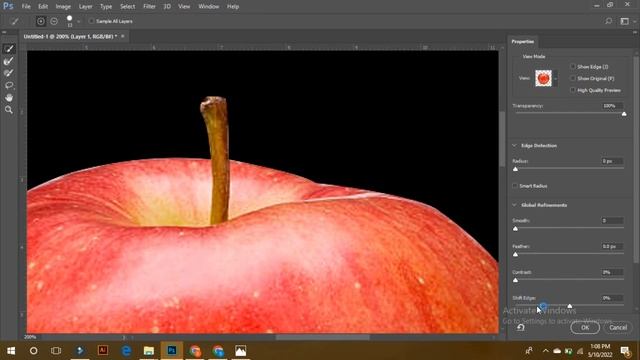Open the View menu

[184, 7]
